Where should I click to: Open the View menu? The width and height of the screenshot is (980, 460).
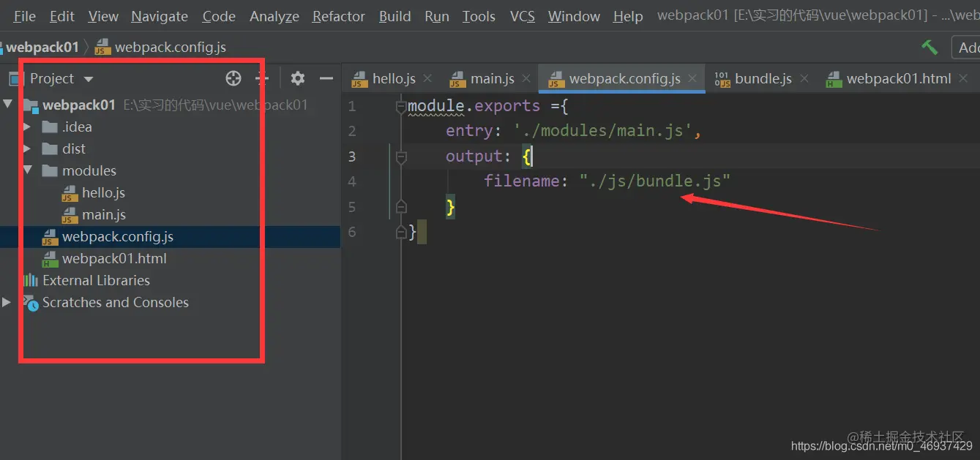pyautogui.click(x=103, y=16)
